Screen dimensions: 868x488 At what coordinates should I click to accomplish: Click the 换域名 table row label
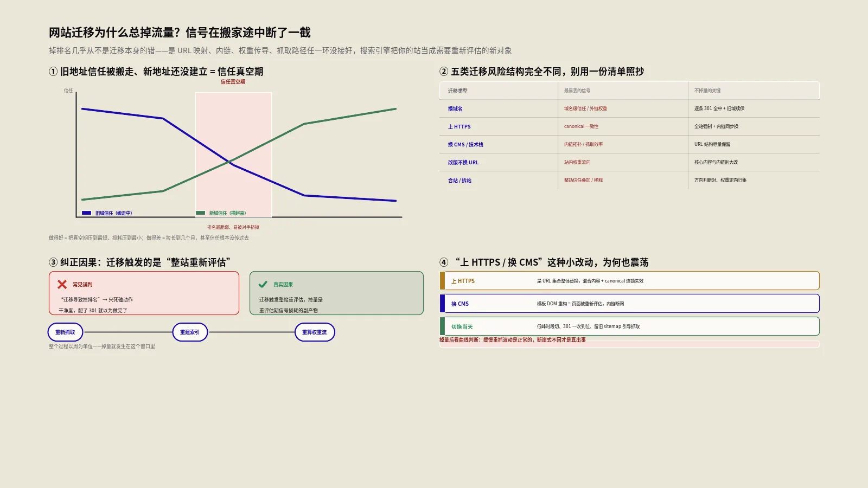click(x=455, y=108)
